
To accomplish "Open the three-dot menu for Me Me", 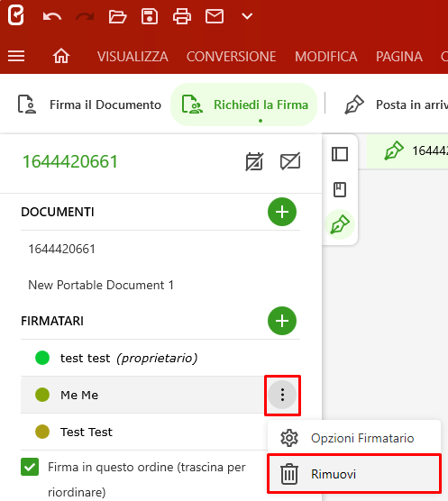I will pyautogui.click(x=282, y=395).
